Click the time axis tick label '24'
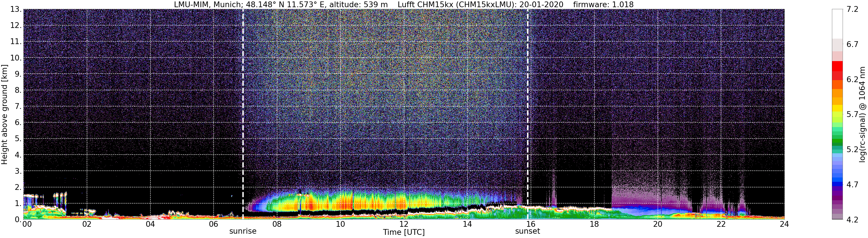868x238 pixels. tap(784, 224)
